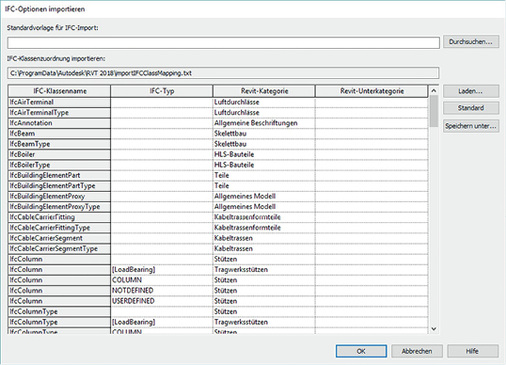
Task: Click HLS-Bauteile cell in IfcBoiler row
Action: coord(264,154)
